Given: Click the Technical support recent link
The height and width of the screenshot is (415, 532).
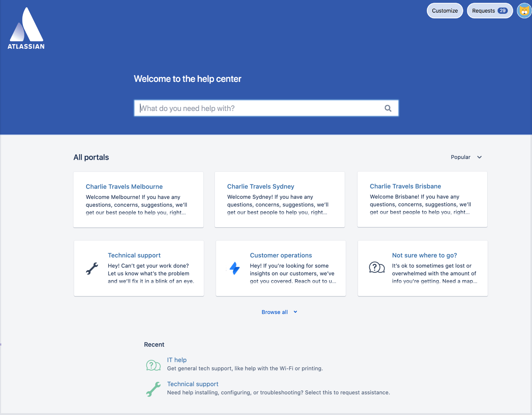Looking at the screenshot, I should coord(193,383).
